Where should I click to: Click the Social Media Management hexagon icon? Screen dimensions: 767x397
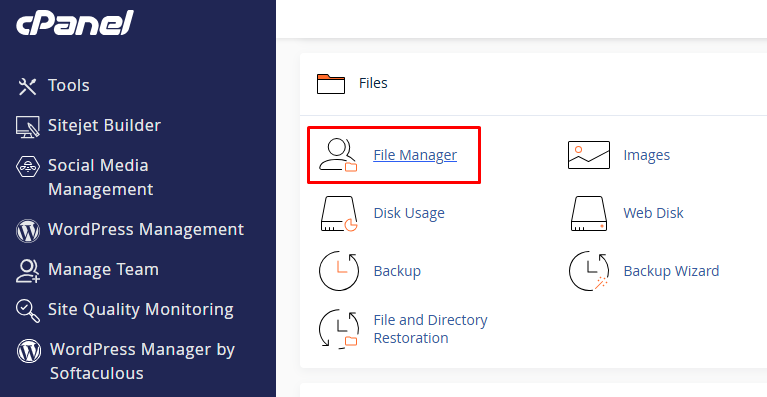click(x=27, y=167)
